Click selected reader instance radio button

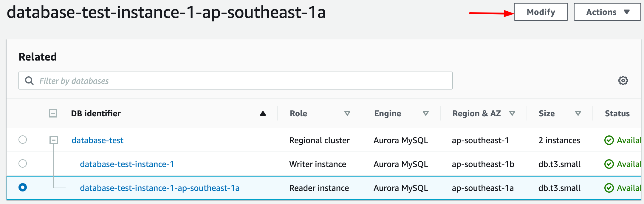[23, 187]
